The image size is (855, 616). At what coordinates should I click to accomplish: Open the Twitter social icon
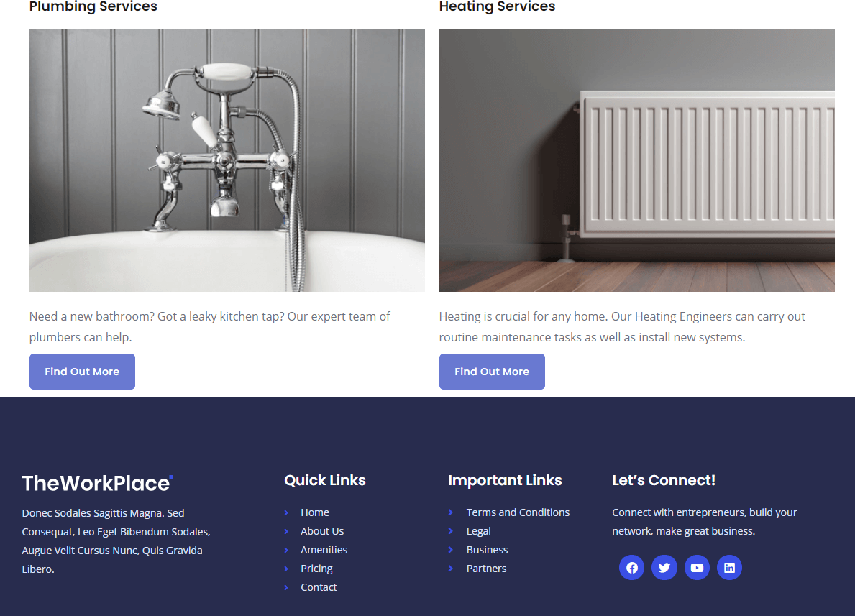(664, 568)
